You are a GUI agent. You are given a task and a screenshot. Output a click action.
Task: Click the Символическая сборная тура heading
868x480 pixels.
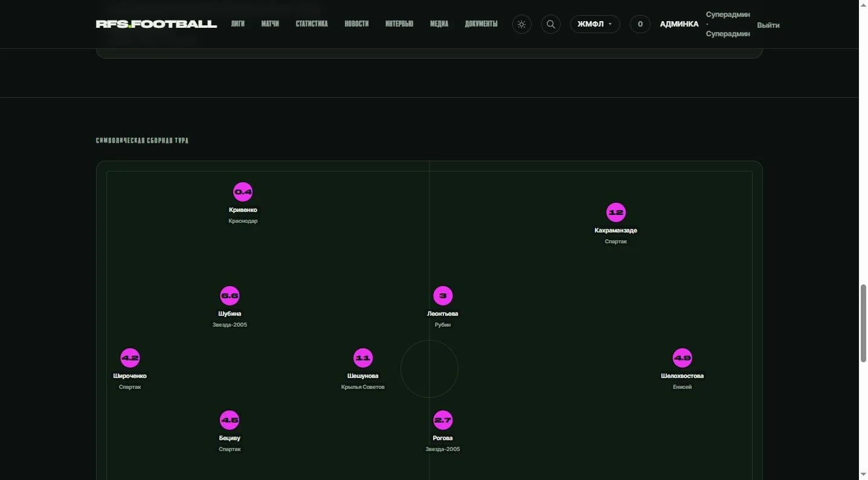142,141
